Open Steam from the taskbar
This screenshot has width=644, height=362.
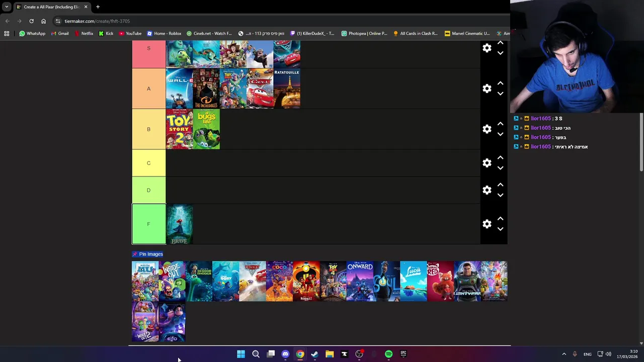314,354
